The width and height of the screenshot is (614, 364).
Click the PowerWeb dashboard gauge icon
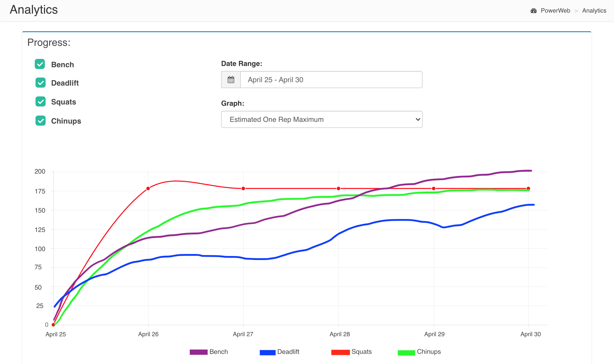click(533, 11)
